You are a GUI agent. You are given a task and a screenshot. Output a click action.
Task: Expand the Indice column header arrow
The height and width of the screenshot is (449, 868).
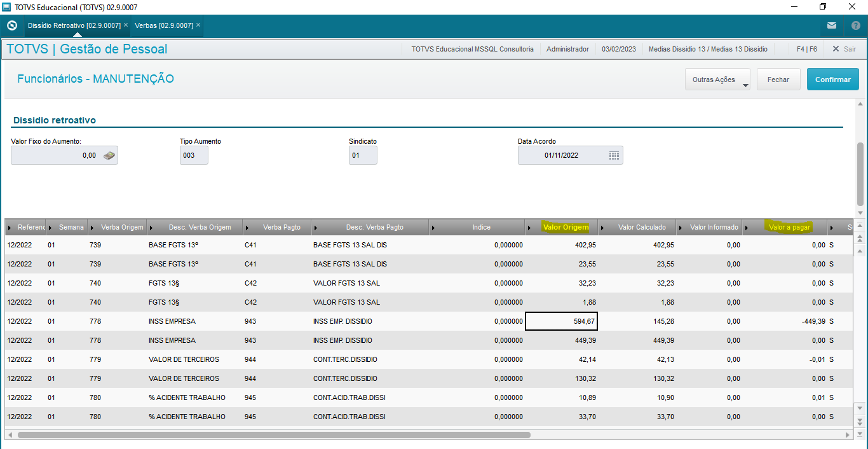(433, 227)
